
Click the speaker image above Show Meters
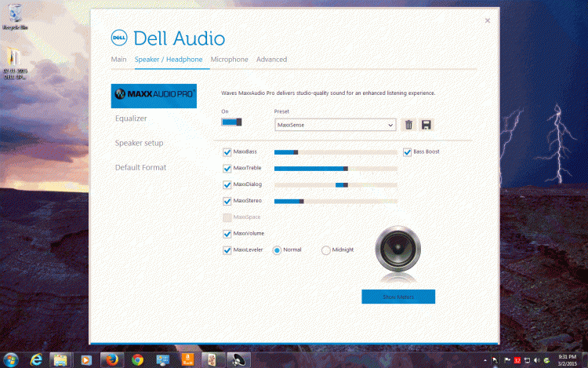tap(397, 249)
